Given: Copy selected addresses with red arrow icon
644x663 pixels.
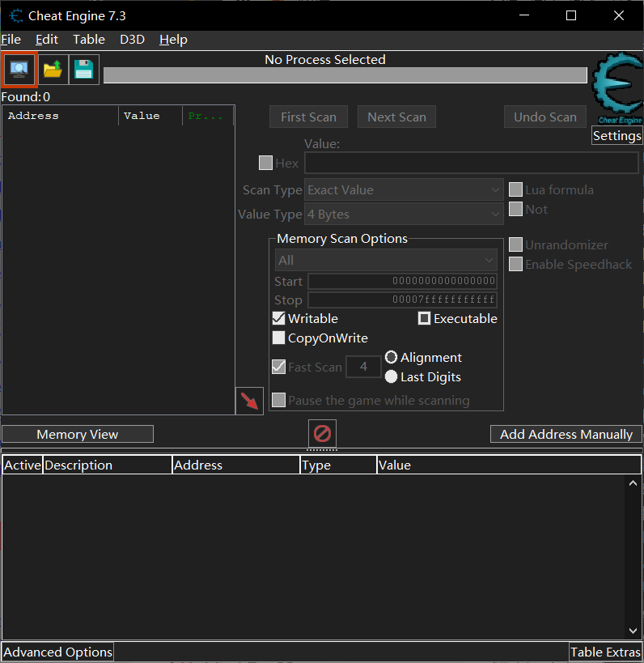Looking at the screenshot, I should tap(249, 401).
